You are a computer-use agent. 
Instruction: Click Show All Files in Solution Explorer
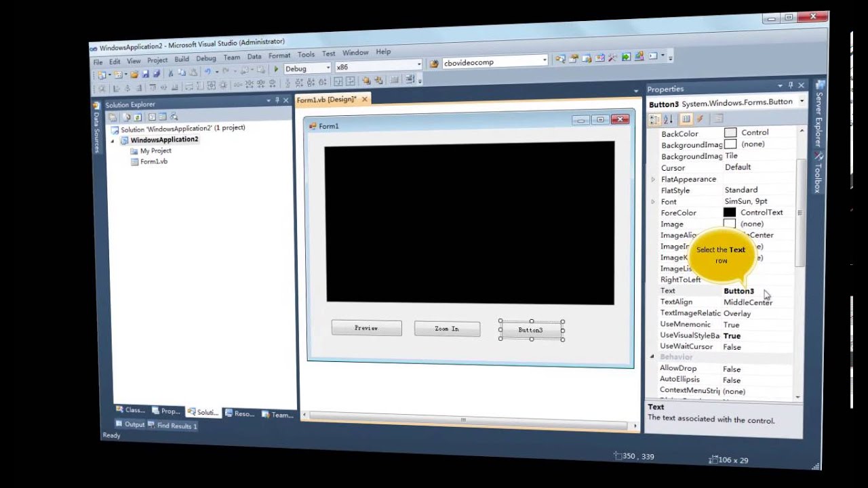tap(127, 117)
